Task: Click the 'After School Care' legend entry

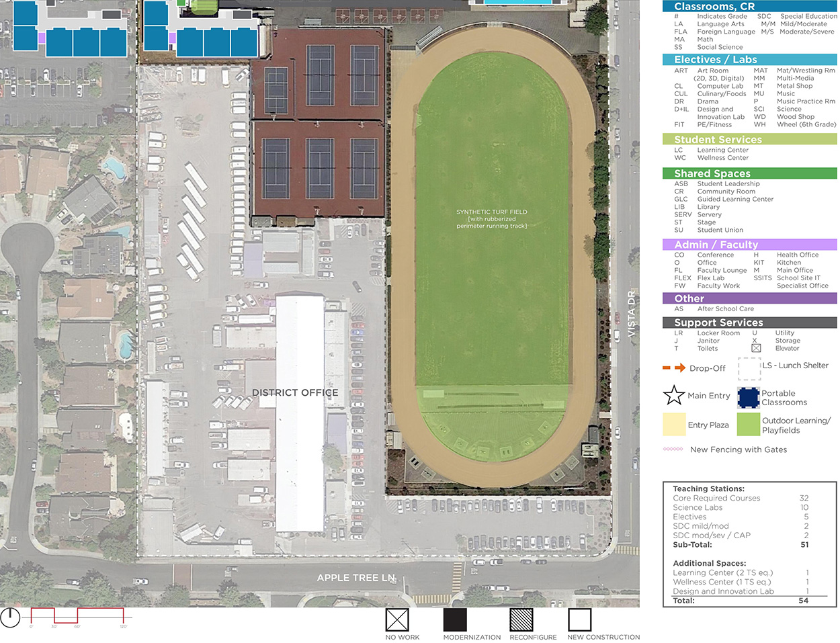Action: [x=725, y=308]
